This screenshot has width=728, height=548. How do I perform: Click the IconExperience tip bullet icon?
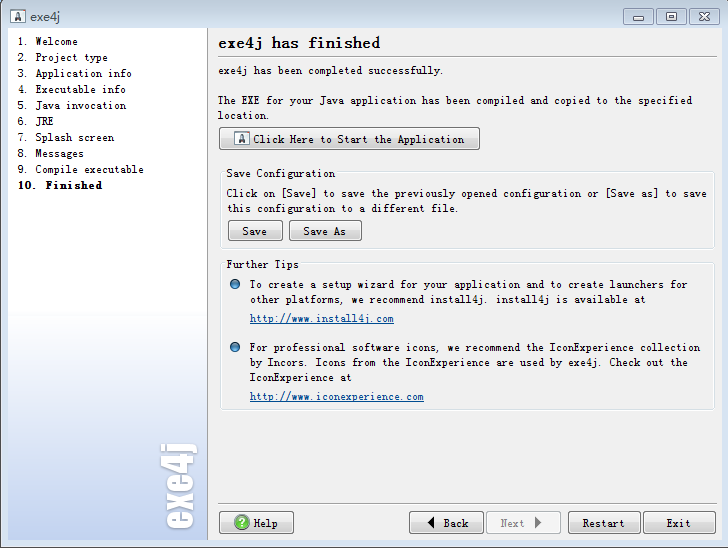(235, 347)
